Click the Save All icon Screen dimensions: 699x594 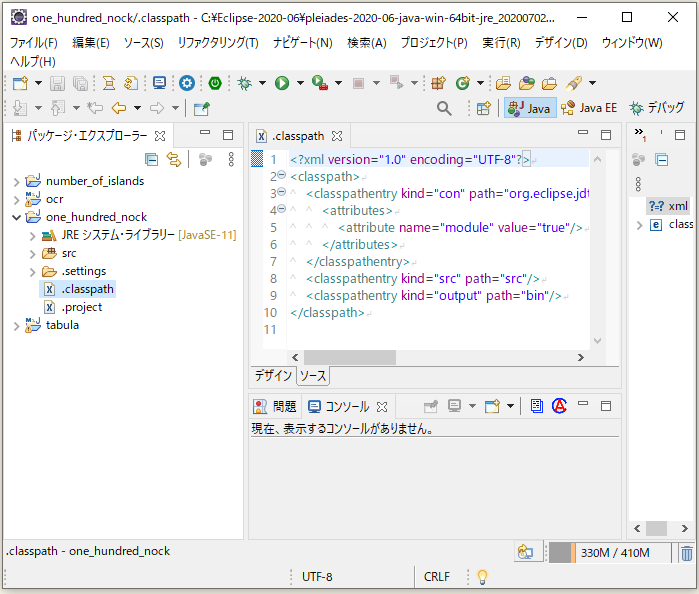coord(80,83)
